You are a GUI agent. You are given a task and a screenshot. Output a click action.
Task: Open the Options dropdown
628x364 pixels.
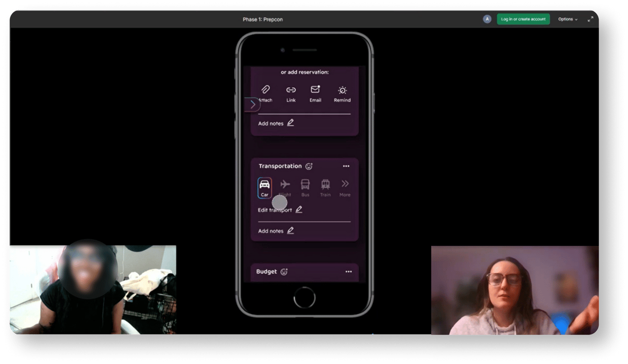coord(568,19)
